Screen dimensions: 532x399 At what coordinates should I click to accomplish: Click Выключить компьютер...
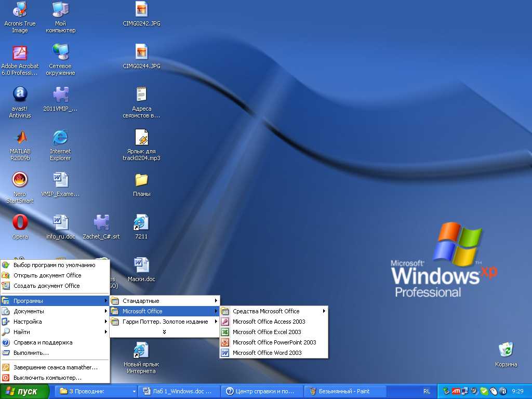[x=55, y=378]
